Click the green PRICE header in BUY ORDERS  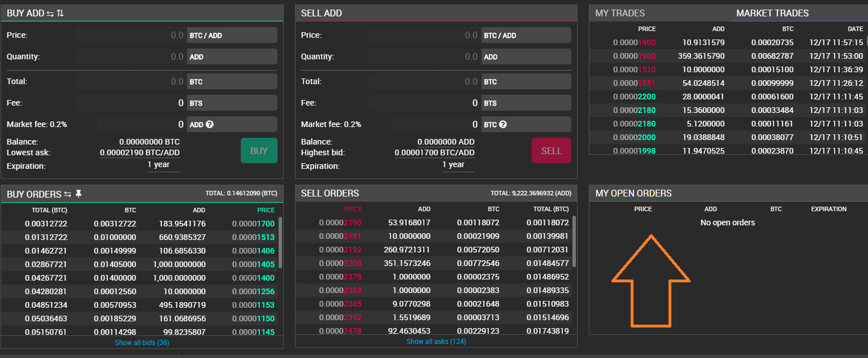[266, 210]
